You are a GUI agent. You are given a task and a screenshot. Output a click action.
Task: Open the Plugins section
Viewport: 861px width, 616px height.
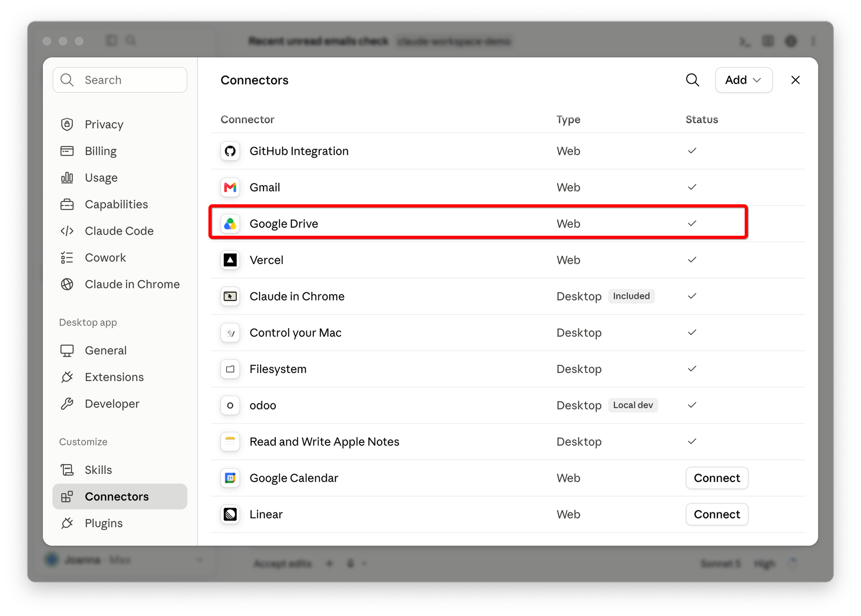coord(120,523)
